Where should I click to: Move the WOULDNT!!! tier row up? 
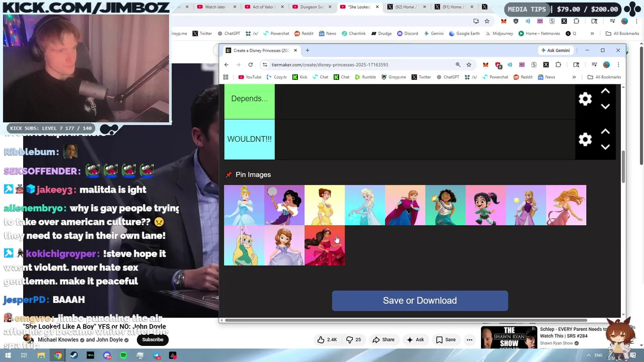[x=605, y=132]
